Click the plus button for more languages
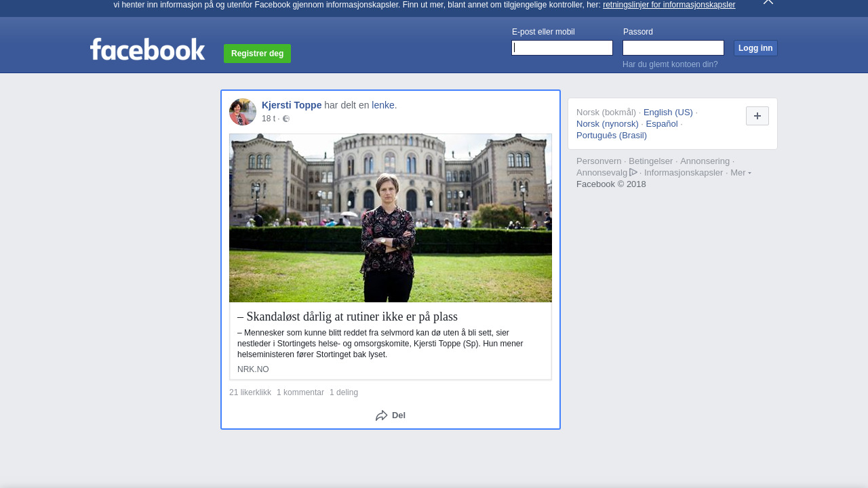 pos(757,116)
